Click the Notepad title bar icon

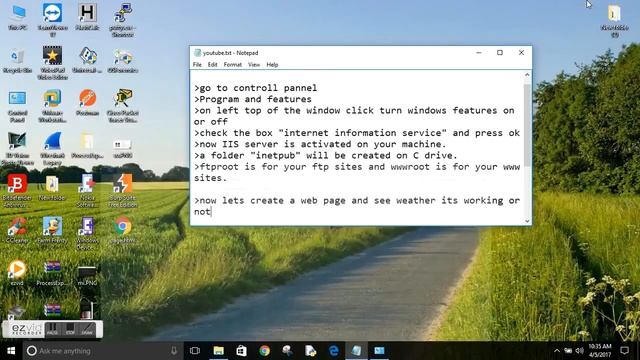(198, 53)
